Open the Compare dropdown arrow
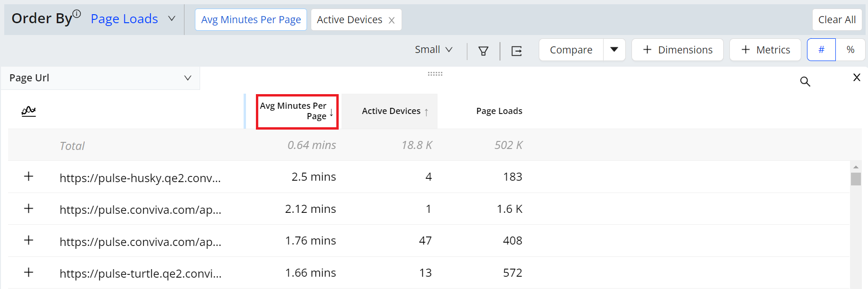The height and width of the screenshot is (289, 868). 614,50
